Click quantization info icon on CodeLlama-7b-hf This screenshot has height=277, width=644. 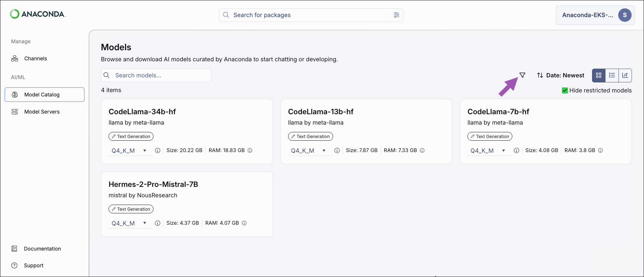(517, 151)
